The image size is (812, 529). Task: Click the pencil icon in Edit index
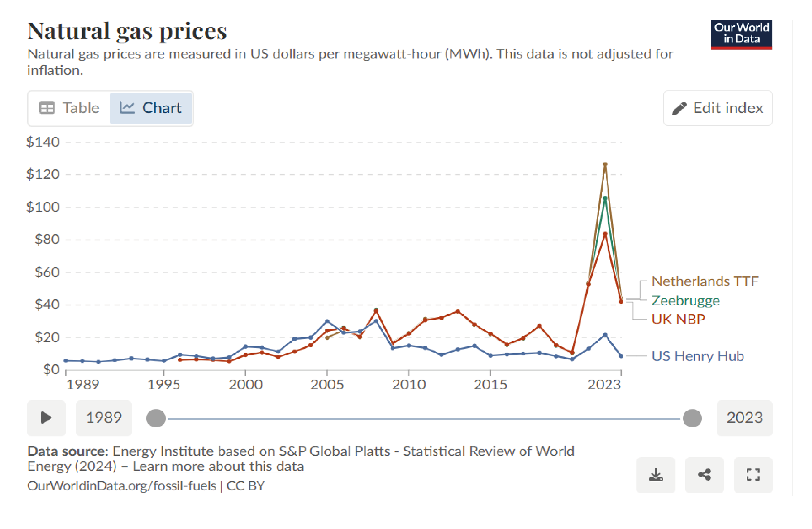pyautogui.click(x=679, y=109)
